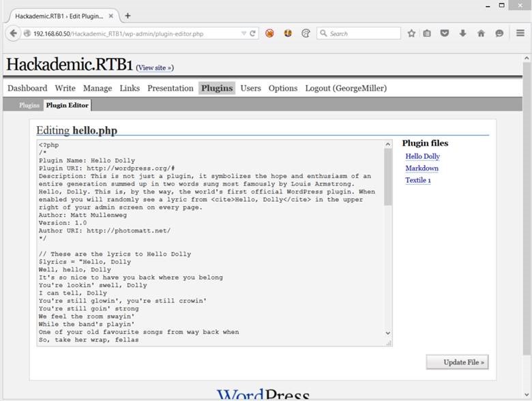Viewport: 532px width, 401px height.
Task: Click the 'Version: 1.0' line
Action: coord(63,223)
